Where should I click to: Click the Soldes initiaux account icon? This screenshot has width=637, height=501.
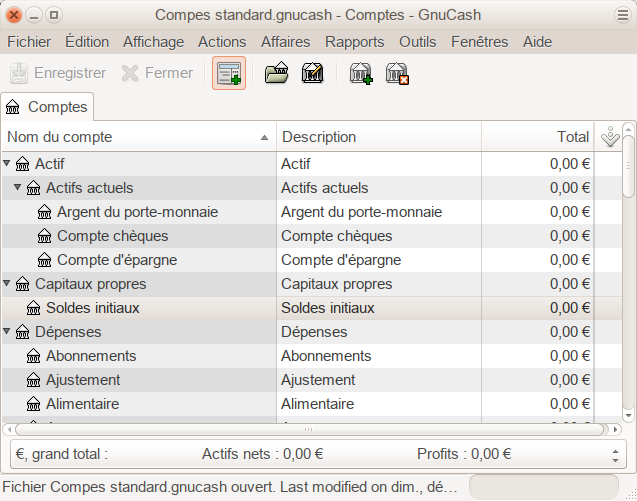(33, 308)
